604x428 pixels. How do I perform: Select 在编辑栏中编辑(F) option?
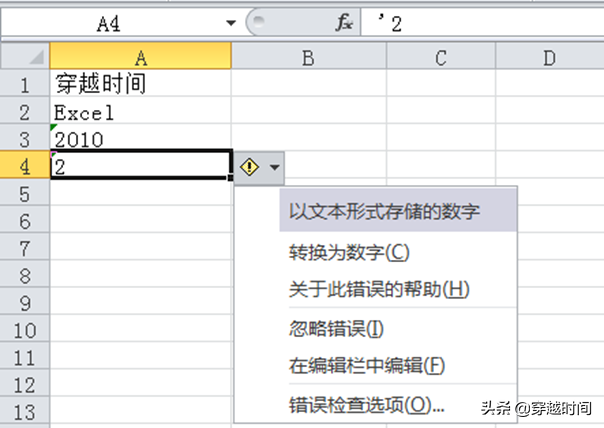point(367,365)
